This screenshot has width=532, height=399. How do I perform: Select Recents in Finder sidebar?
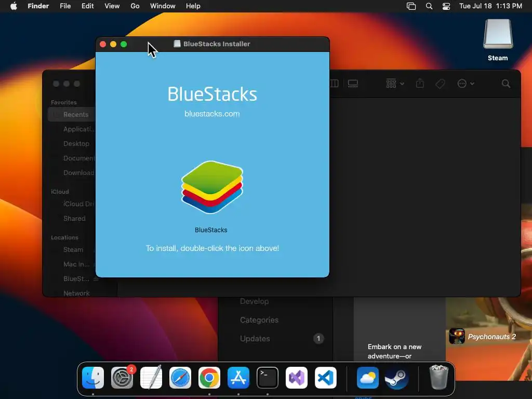point(72,115)
